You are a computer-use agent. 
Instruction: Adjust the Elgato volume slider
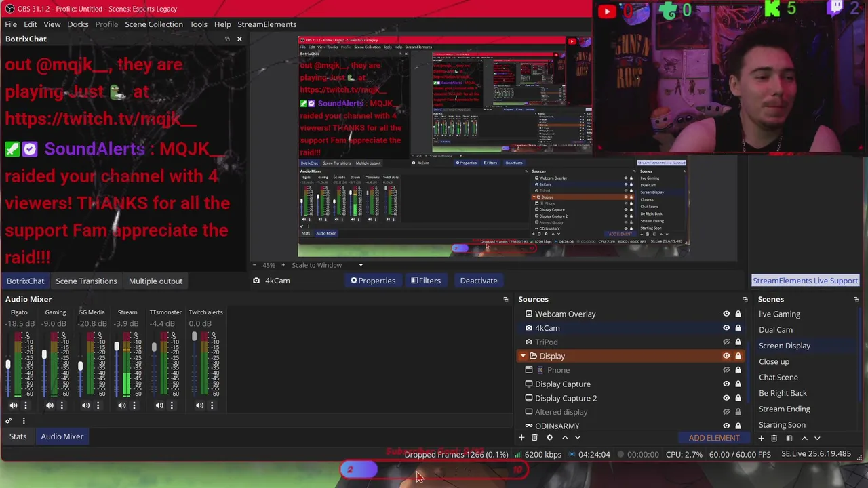point(8,365)
